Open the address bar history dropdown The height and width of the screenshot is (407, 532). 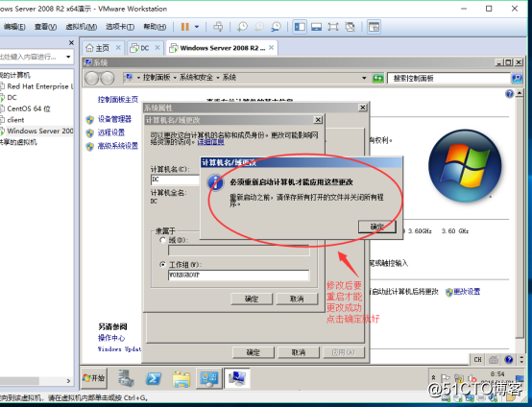tap(364, 78)
